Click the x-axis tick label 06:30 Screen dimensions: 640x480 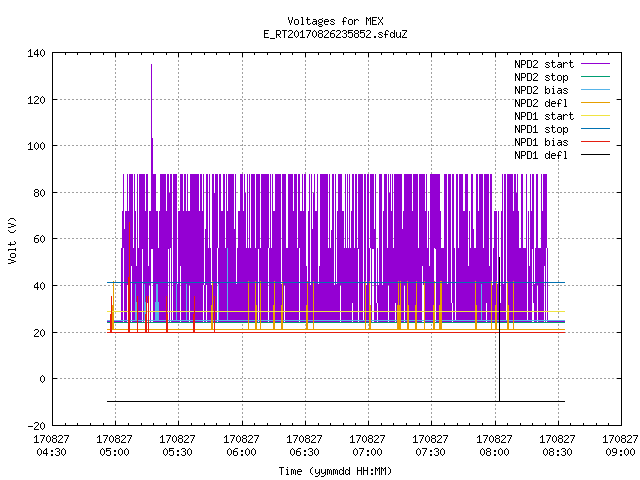tap(304, 452)
